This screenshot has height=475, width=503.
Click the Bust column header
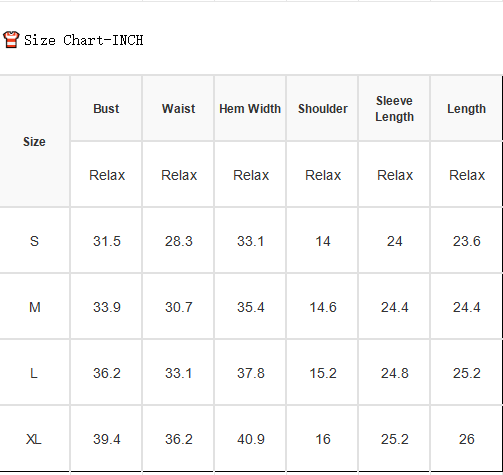(x=106, y=109)
